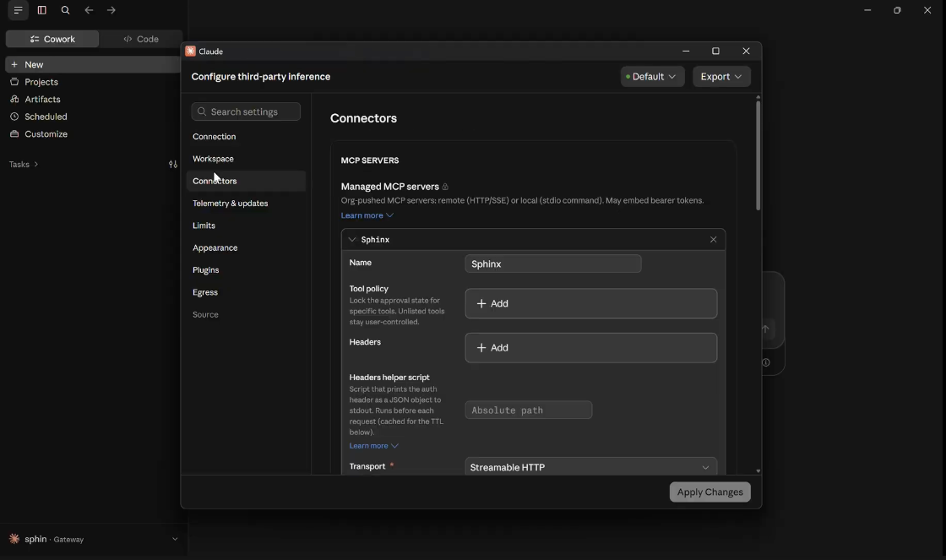Expand the Tasks section

[x=24, y=164]
